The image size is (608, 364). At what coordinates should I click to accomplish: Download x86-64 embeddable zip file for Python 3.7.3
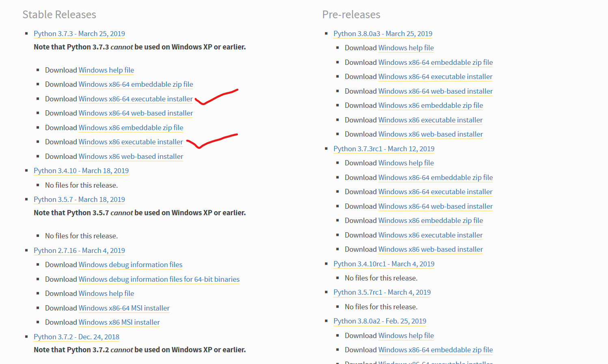[x=136, y=84]
